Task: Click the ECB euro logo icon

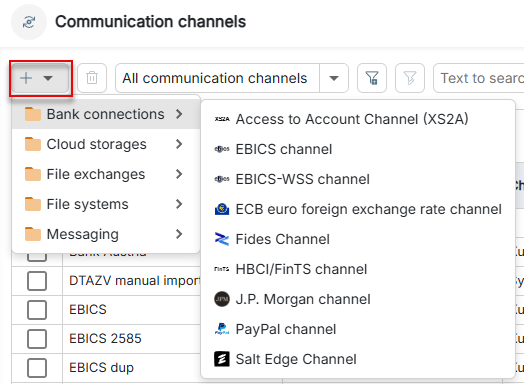Action: click(222, 209)
